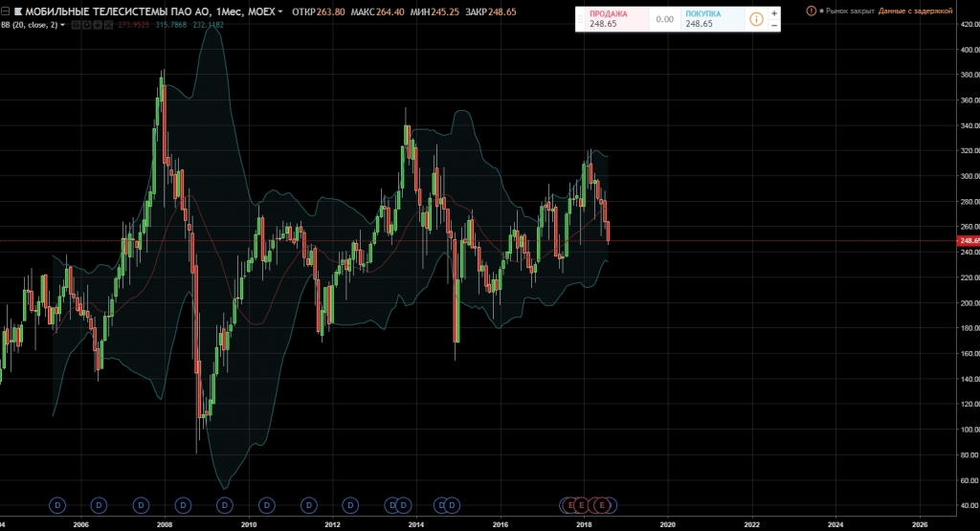Grab the trade panel drag handle dots
This screenshot has height=531, width=980.
[580, 19]
